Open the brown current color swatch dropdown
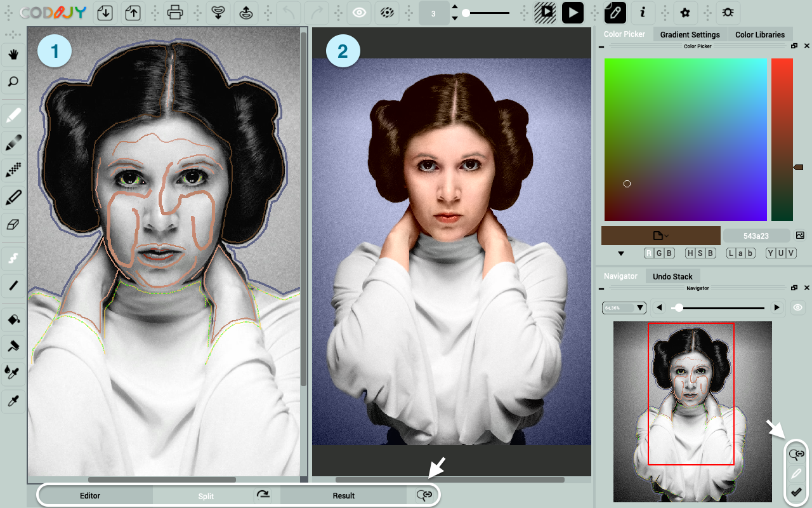The width and height of the screenshot is (812, 508). 660,236
